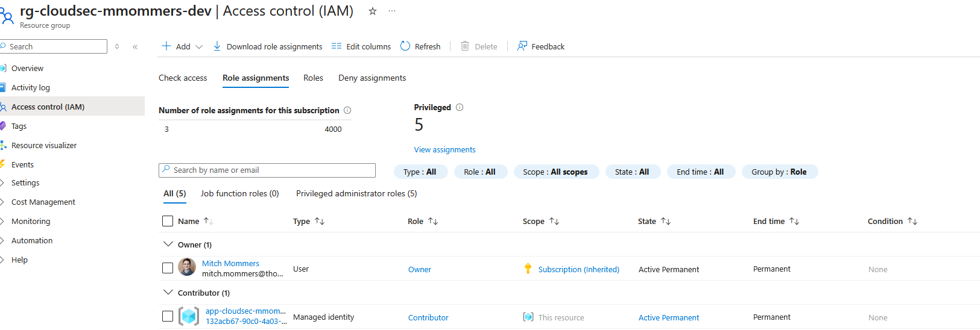
Task: Click the Search by name or email field
Action: pos(267,170)
